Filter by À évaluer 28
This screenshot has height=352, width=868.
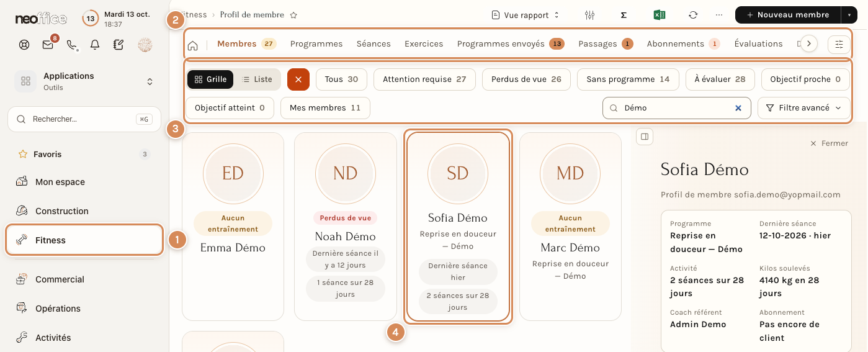(720, 79)
